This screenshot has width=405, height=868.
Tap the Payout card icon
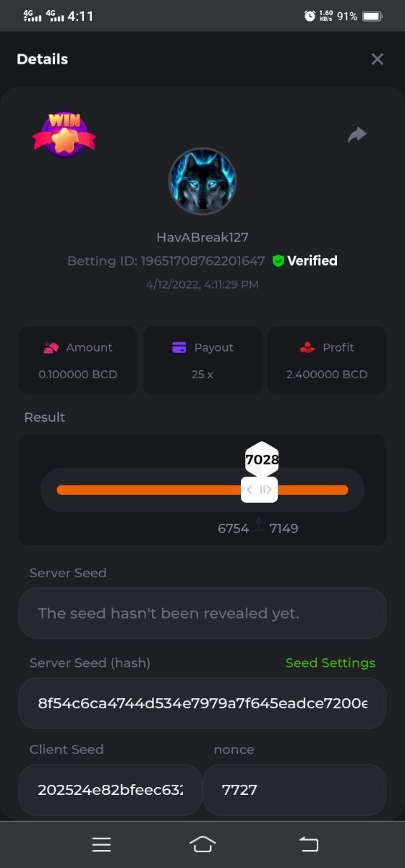point(179,347)
